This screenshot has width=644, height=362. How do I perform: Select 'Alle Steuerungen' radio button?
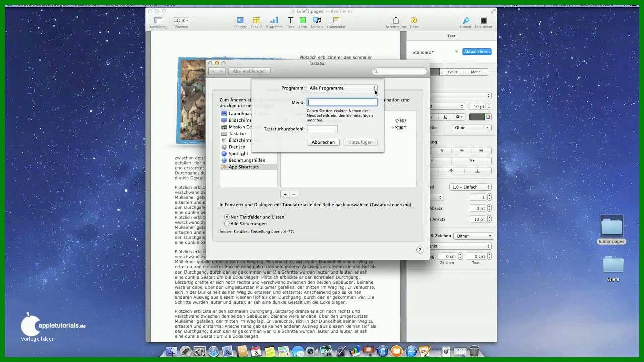point(227,223)
